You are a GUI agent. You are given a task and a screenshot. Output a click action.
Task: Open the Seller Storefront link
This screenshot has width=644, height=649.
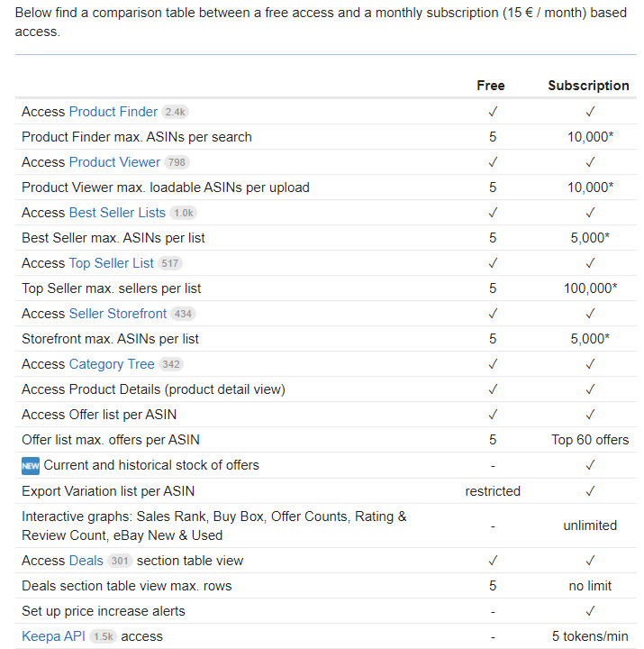117,314
